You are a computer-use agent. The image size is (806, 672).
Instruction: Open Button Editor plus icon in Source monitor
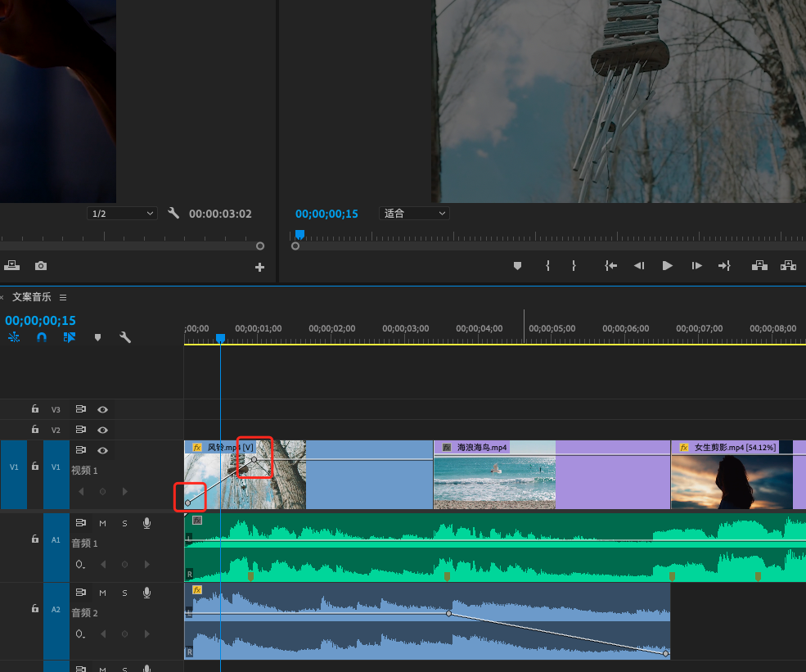[x=259, y=267]
